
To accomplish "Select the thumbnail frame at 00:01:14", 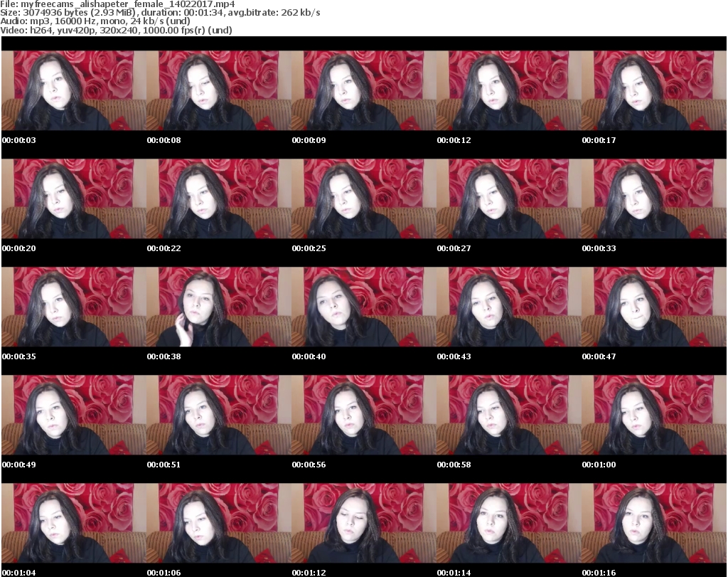I will tap(509, 524).
